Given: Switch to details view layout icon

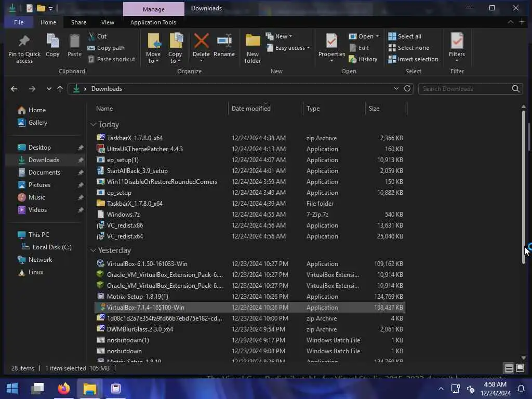Looking at the screenshot, I should point(509,368).
